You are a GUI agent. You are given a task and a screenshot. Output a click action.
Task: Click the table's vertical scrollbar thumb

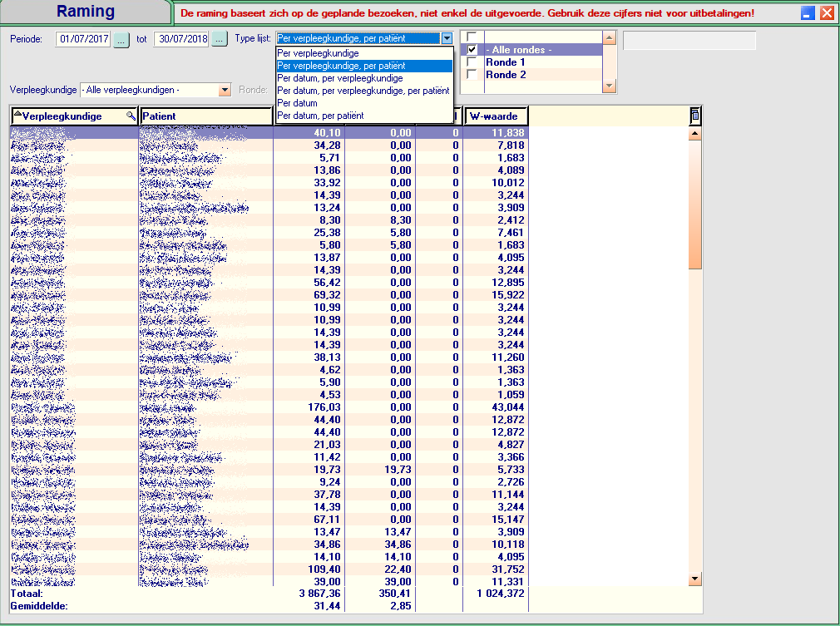(695, 205)
